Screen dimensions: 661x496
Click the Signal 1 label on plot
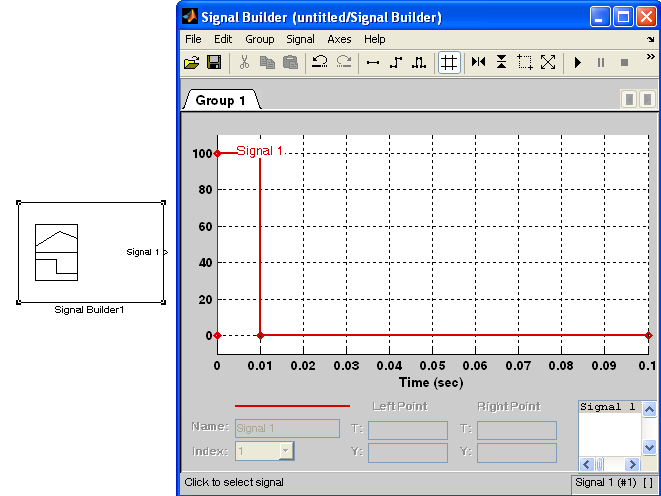click(260, 151)
